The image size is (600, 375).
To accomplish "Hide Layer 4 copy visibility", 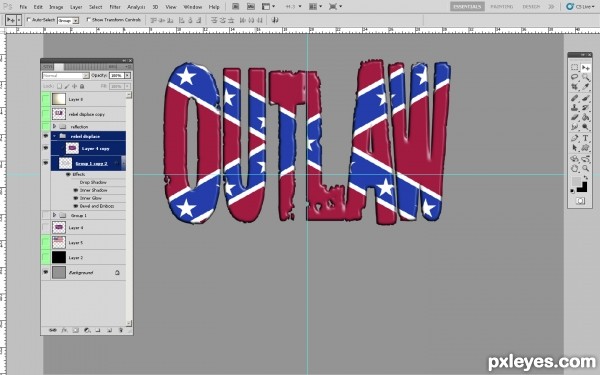I will point(46,148).
